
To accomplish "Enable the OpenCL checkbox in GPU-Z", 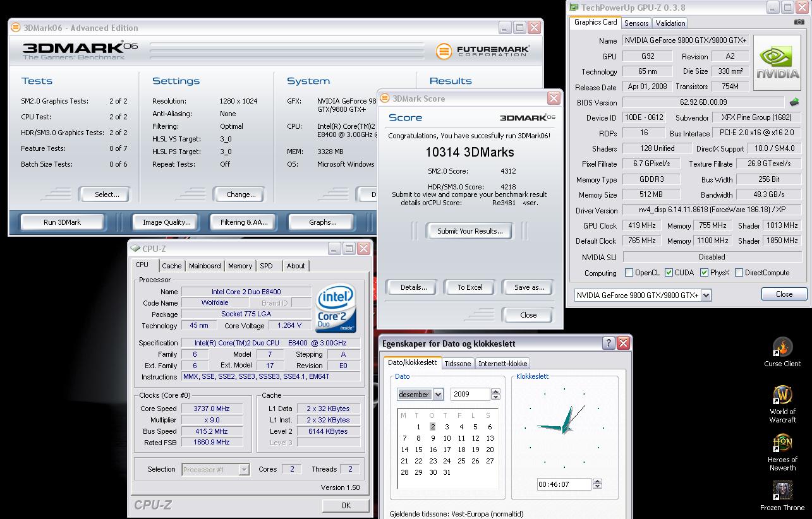I will pyautogui.click(x=629, y=273).
